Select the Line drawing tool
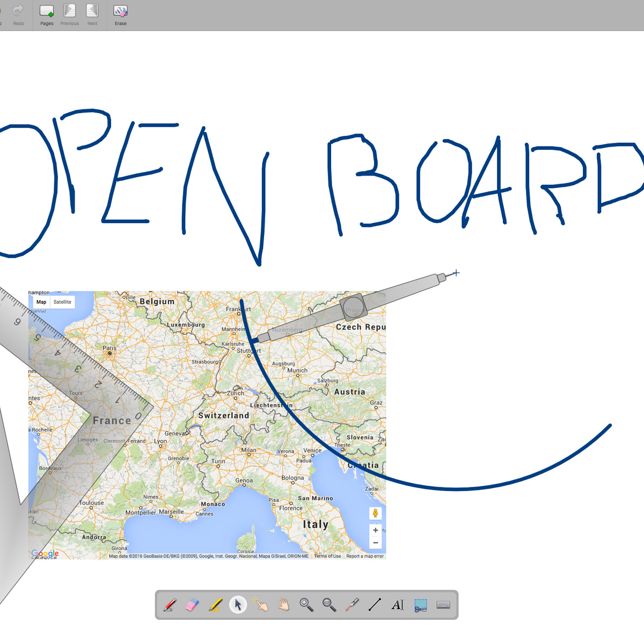The image size is (644, 644). [x=375, y=605]
